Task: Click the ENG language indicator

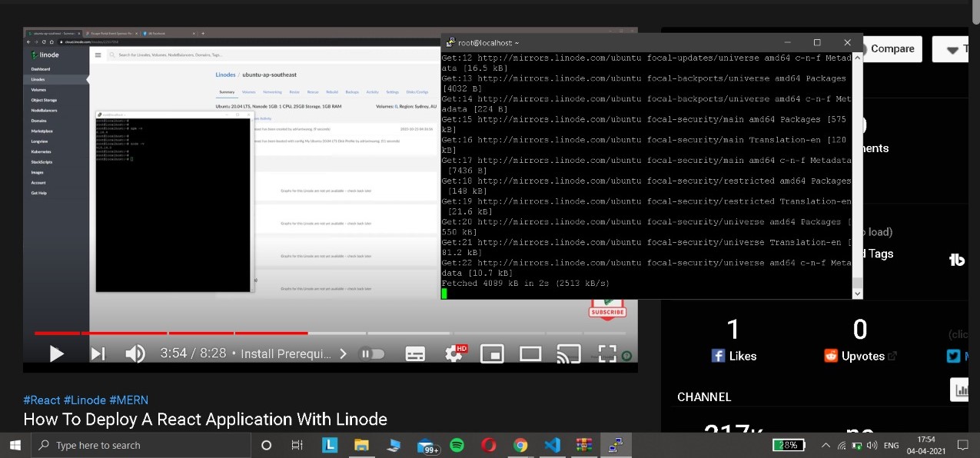Action: click(x=892, y=445)
